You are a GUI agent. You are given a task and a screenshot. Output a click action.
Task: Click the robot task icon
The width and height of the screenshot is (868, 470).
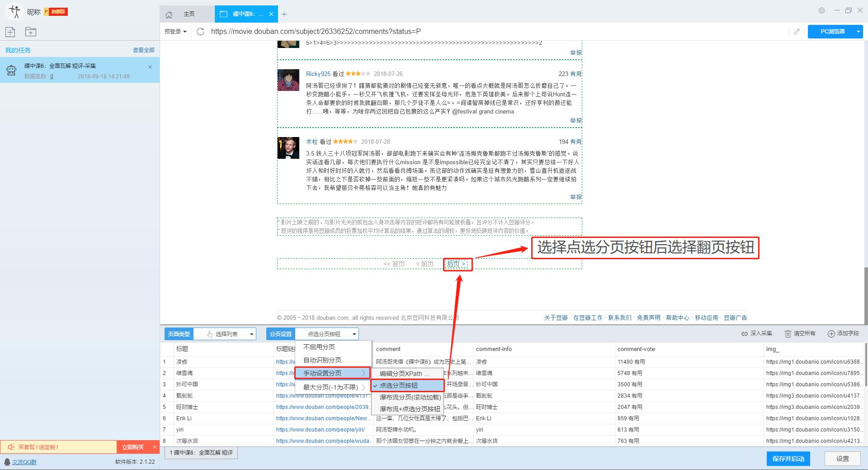pos(11,71)
